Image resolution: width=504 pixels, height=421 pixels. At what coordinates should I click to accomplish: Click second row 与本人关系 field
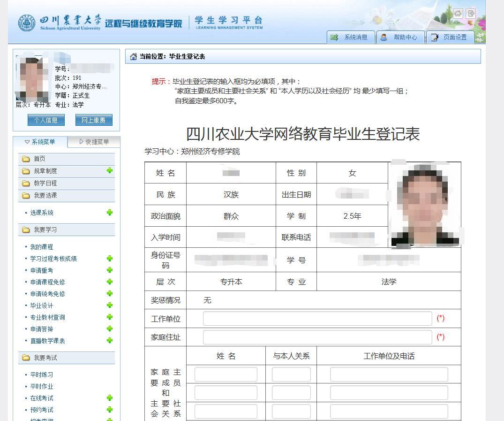(x=291, y=393)
